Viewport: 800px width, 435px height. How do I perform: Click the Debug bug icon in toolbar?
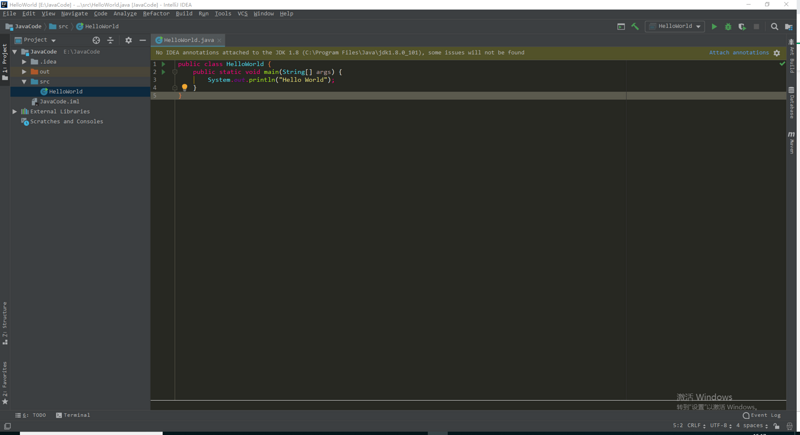click(x=728, y=27)
